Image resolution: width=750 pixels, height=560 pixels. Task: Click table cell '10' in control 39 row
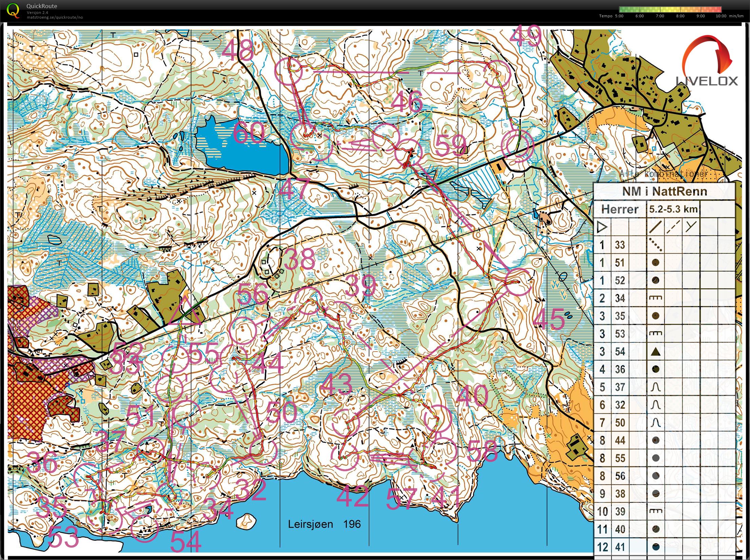pyautogui.click(x=602, y=511)
